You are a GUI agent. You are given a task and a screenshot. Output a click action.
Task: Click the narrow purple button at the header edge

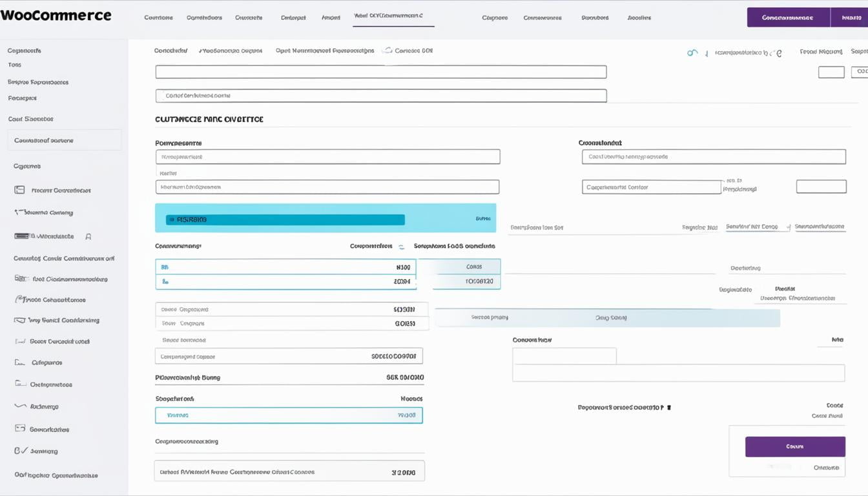(849, 17)
